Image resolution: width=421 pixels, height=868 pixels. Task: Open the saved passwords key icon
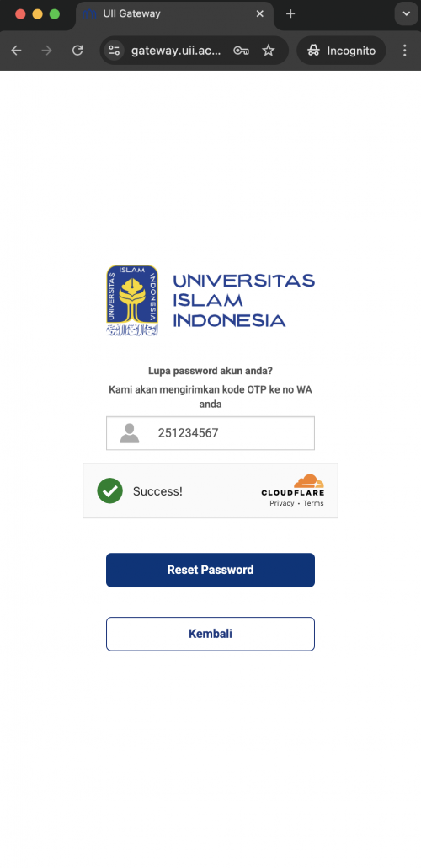click(x=241, y=51)
